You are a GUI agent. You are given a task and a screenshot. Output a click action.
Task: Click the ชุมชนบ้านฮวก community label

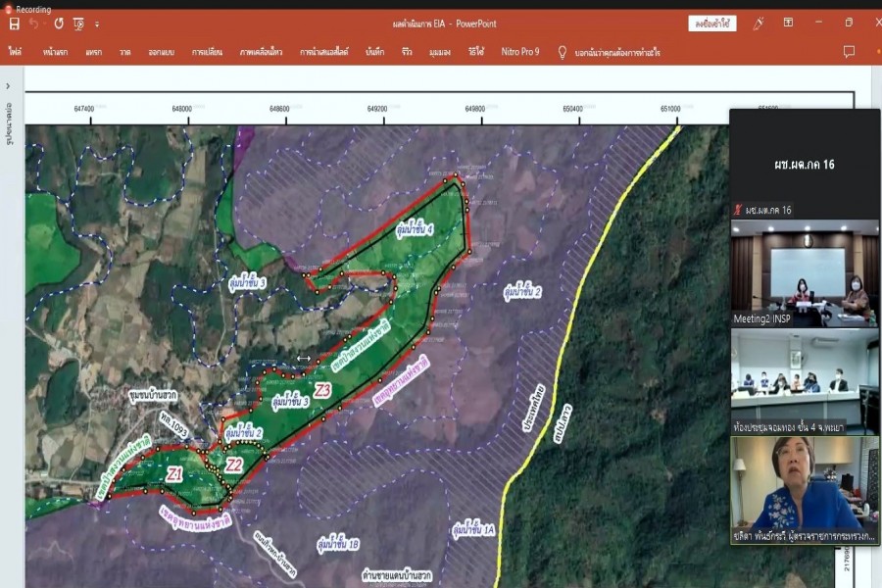tap(153, 396)
